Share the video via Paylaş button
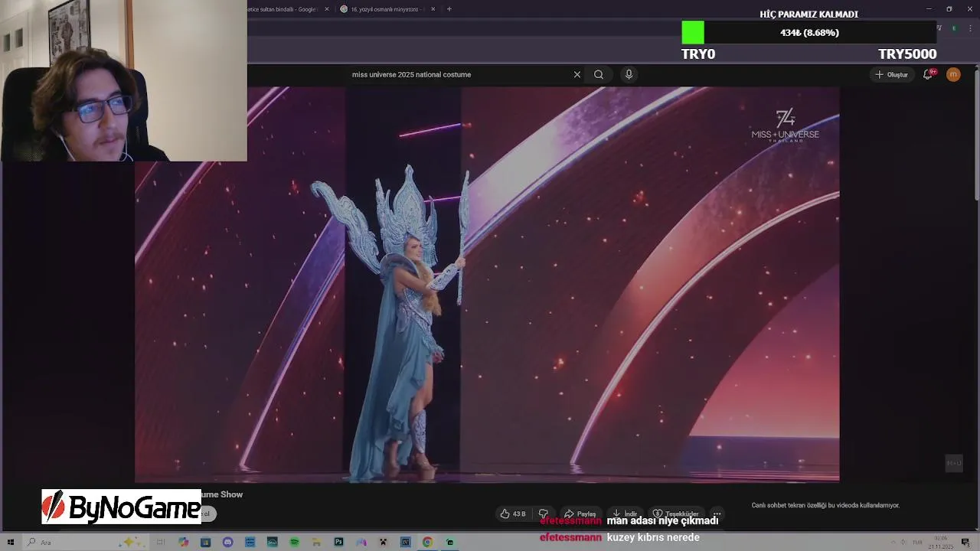Image resolution: width=980 pixels, height=551 pixels. pyautogui.click(x=580, y=514)
